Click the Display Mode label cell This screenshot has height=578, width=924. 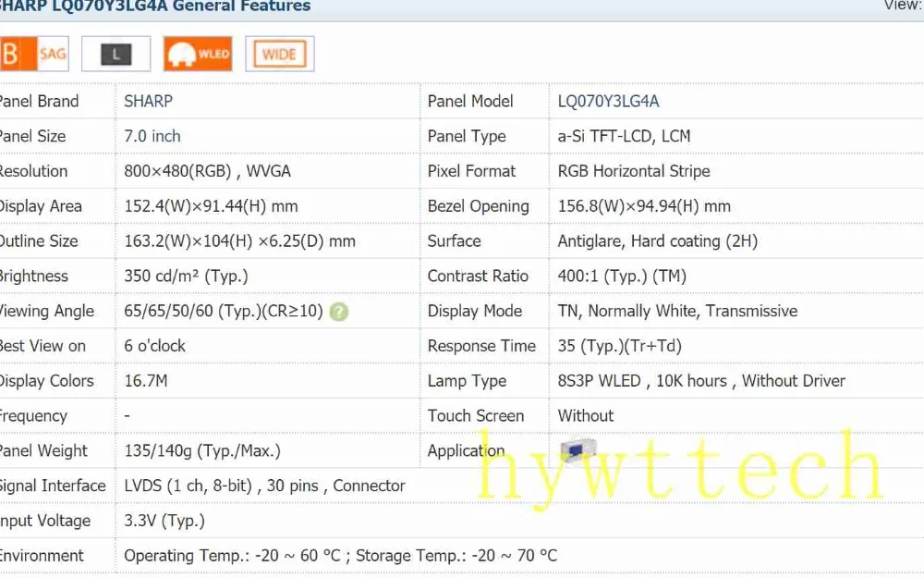click(x=475, y=311)
